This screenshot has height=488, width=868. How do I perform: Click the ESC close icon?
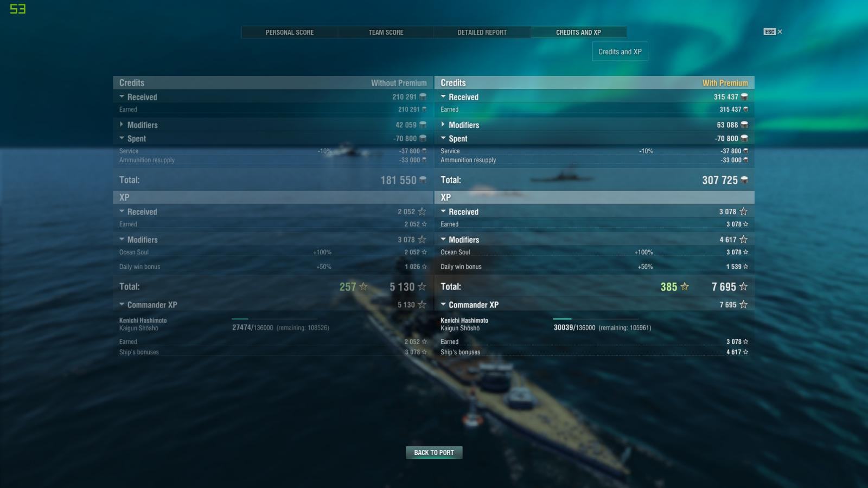[773, 32]
